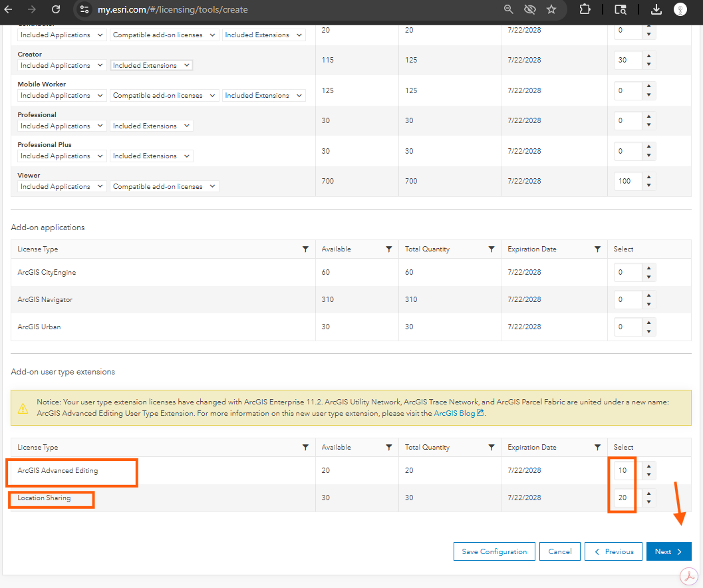The width and height of the screenshot is (703, 588).
Task: Click the Save Configuration button
Action: point(494,551)
